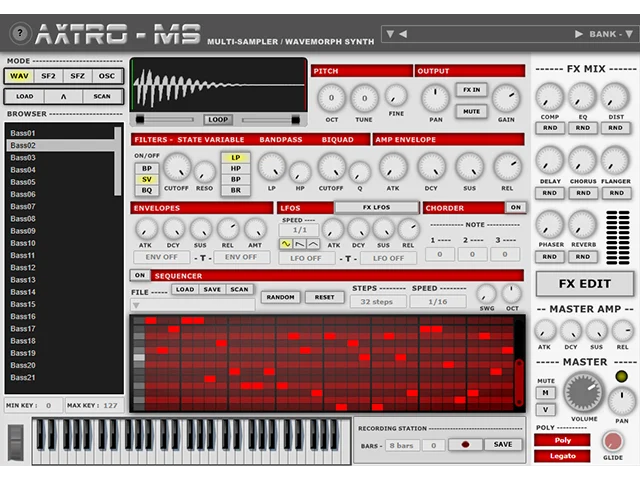640x480 pixels.
Task: Click RND button under COMP
Action: [x=550, y=128]
